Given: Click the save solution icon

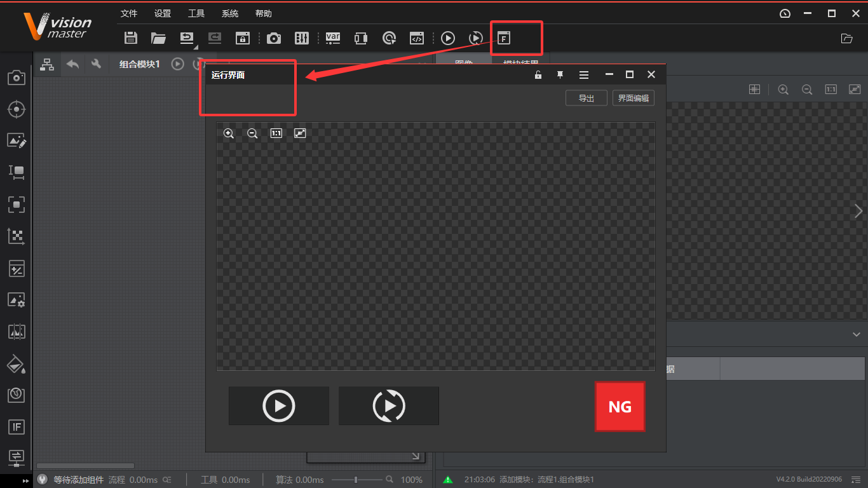Looking at the screenshot, I should point(130,38).
